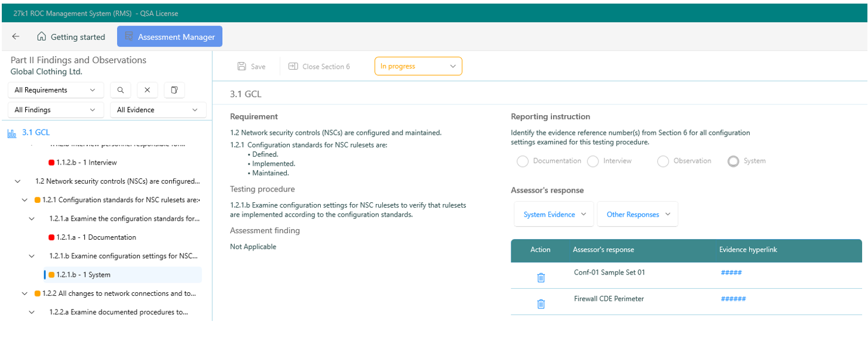
Task: Click the copy icon beside filters
Action: [x=174, y=90]
